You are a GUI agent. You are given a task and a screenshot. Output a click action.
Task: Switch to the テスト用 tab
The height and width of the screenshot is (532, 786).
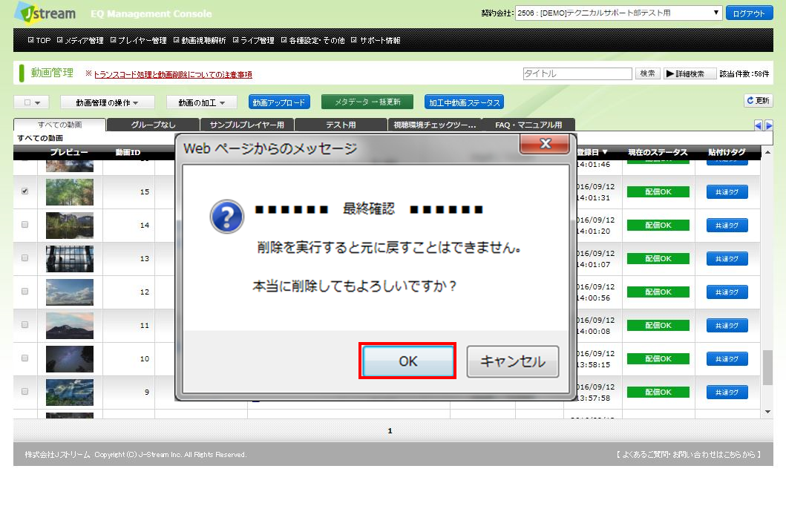(x=341, y=125)
